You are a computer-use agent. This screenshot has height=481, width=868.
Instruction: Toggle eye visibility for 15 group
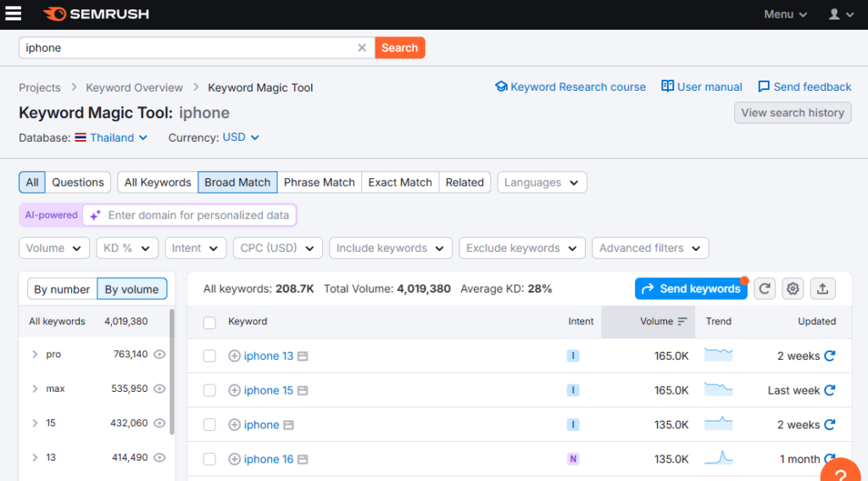point(159,422)
